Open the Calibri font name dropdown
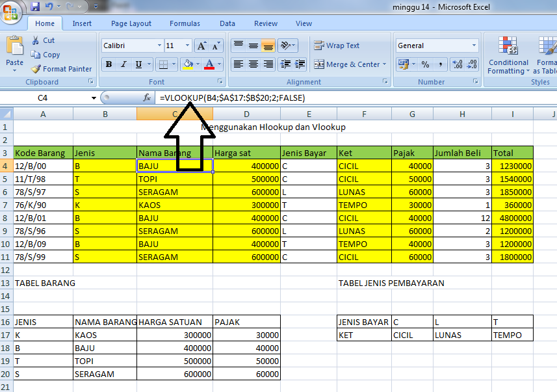557x392 pixels. [x=159, y=45]
